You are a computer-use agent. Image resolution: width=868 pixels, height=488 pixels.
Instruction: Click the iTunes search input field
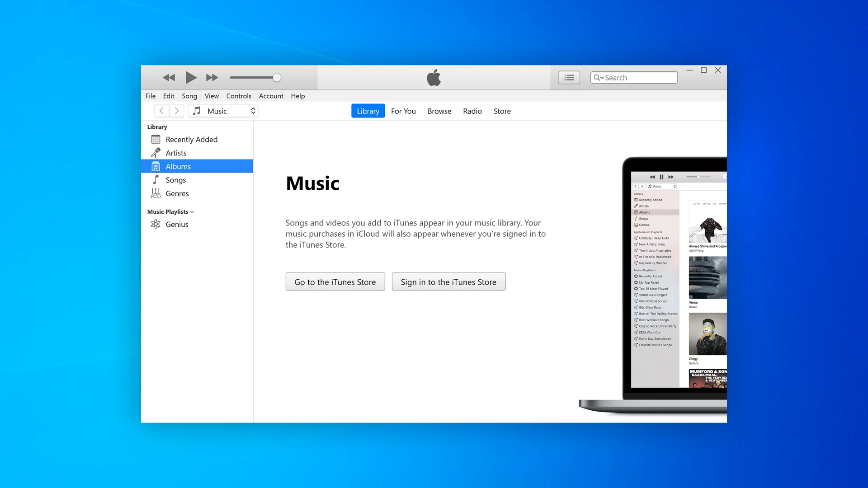pyautogui.click(x=634, y=77)
